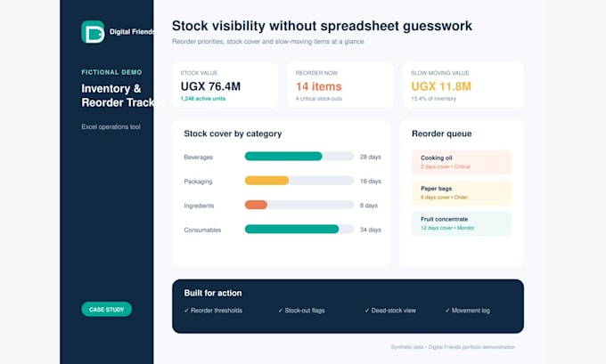Open the Cooking oil critical reorder item
Viewport: 606px width, 364px height.
(462, 162)
